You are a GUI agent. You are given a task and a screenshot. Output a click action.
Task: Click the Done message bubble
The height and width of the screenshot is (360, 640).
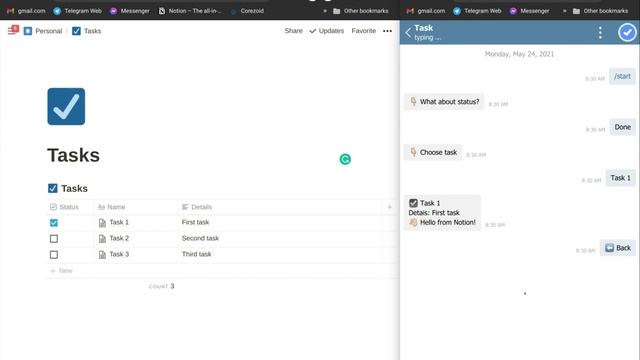click(622, 127)
